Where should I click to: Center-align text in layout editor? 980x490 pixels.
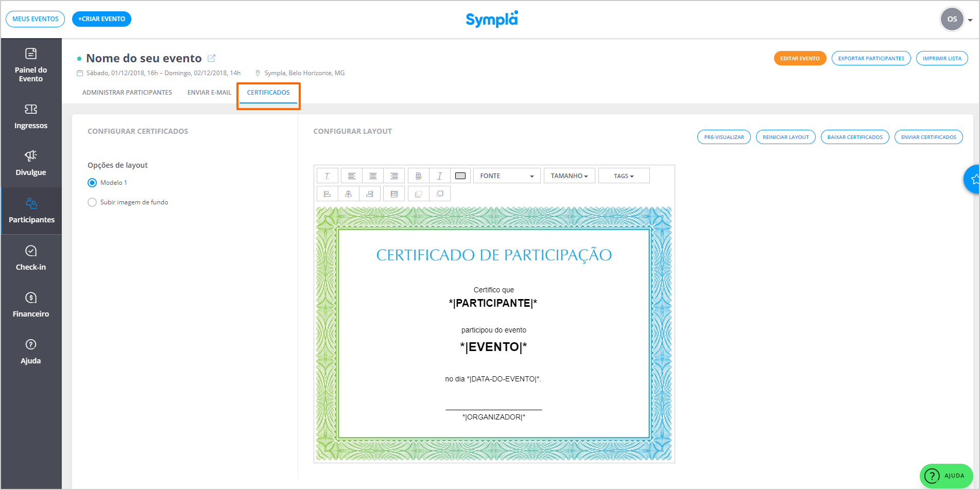coord(373,176)
